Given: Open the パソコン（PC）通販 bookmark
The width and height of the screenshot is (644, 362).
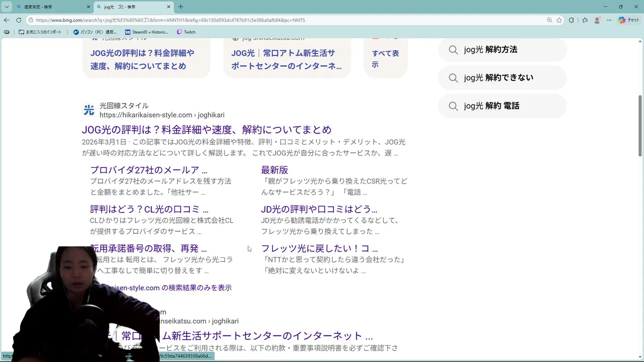Looking at the screenshot, I should (x=95, y=32).
